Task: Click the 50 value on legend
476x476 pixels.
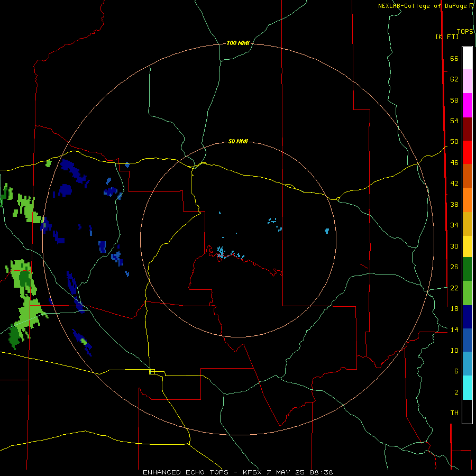Action: (x=454, y=141)
